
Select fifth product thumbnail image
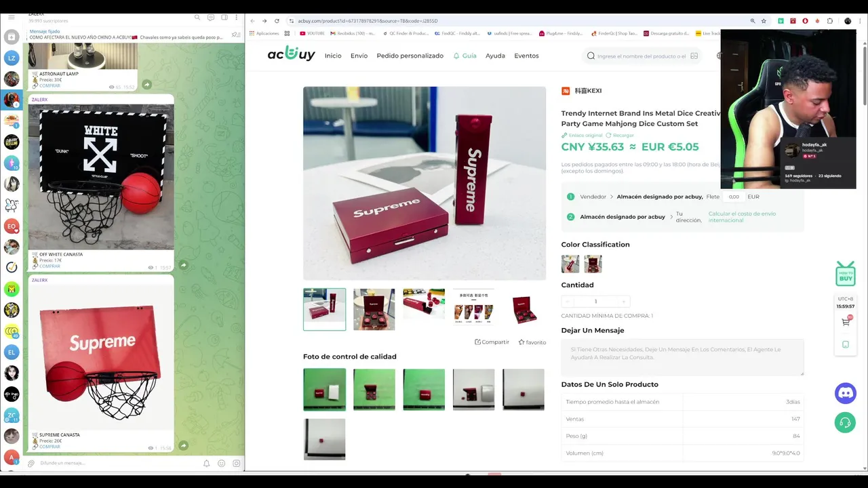[x=524, y=309]
